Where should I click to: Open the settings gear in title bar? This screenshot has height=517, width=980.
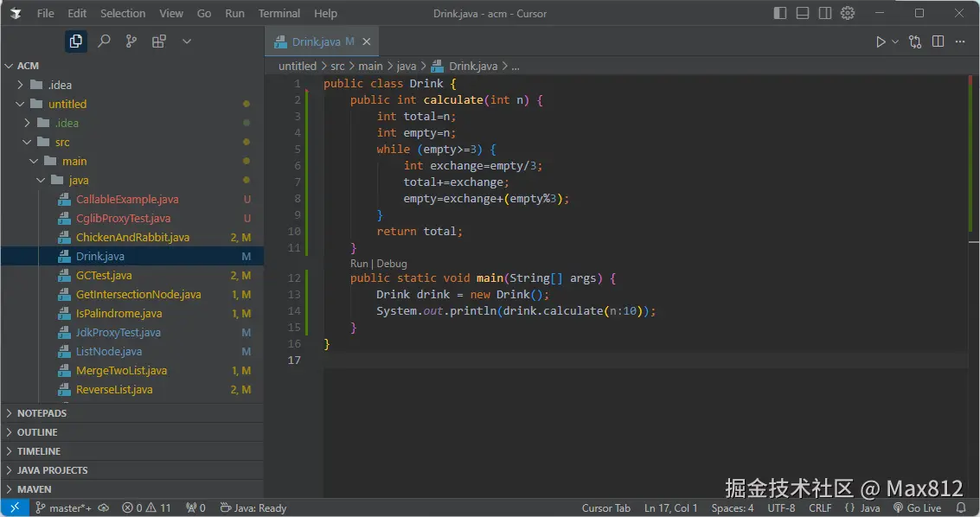(848, 13)
